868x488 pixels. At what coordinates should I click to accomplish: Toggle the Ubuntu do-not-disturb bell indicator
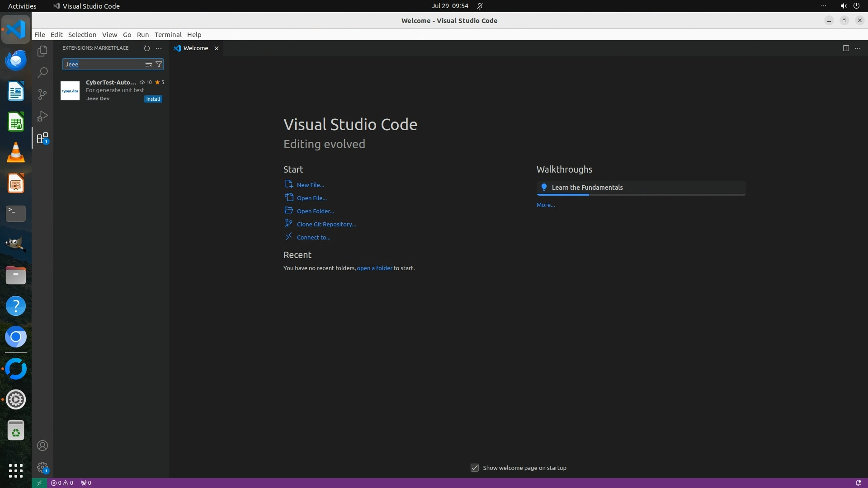click(480, 6)
